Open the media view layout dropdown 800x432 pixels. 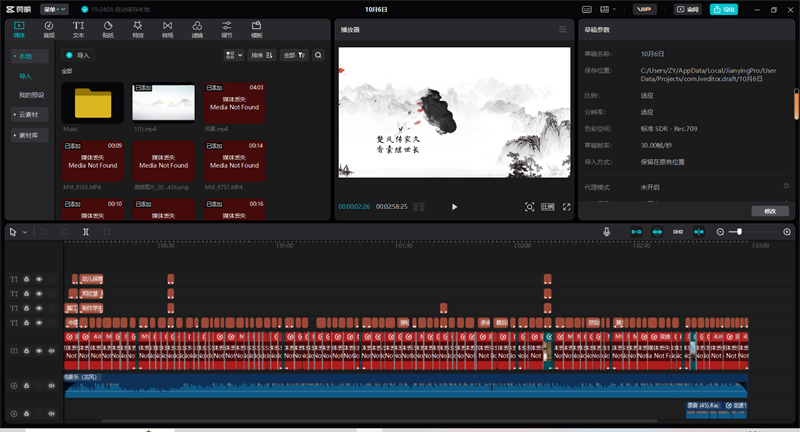click(x=233, y=55)
